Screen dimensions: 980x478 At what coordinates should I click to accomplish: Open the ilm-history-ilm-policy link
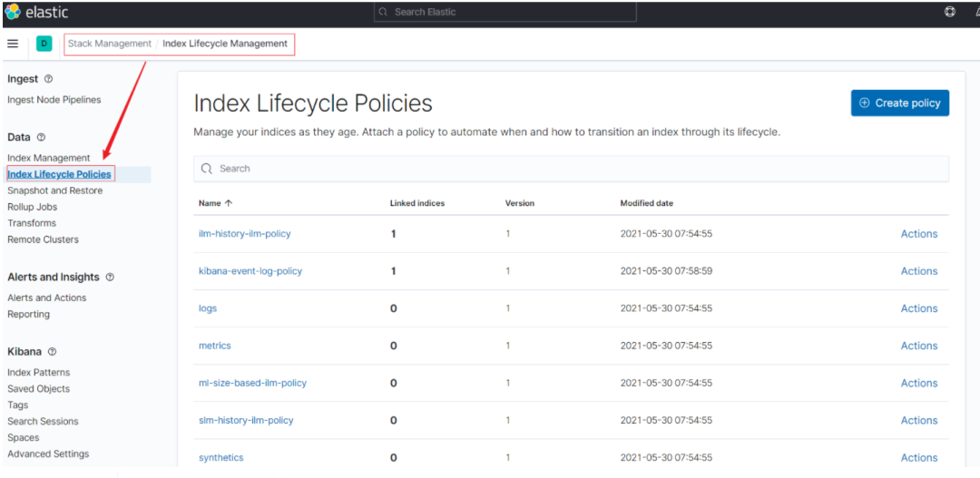point(244,234)
